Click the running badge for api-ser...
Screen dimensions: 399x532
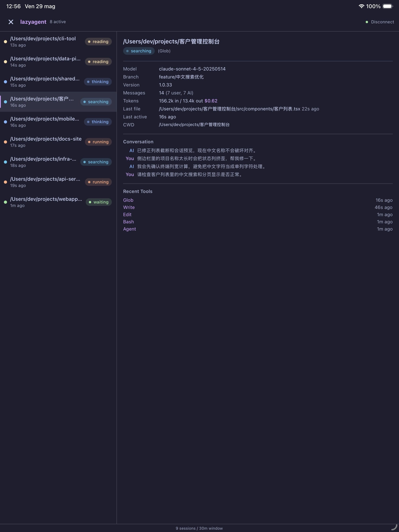click(98, 182)
